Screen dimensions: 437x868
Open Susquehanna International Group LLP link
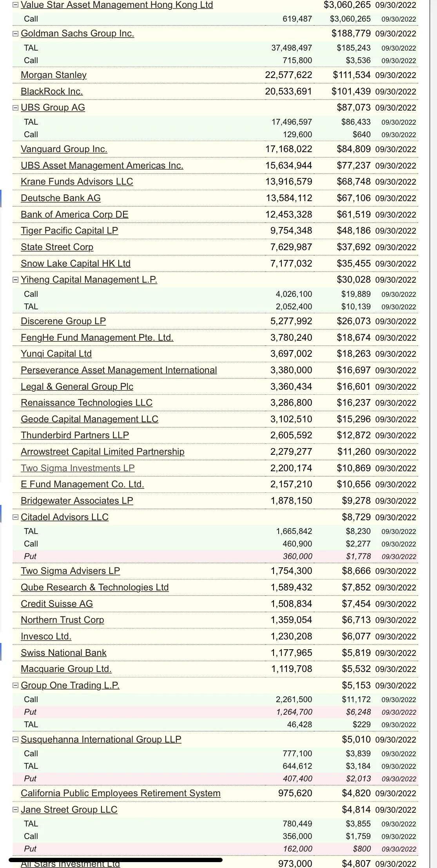click(101, 739)
